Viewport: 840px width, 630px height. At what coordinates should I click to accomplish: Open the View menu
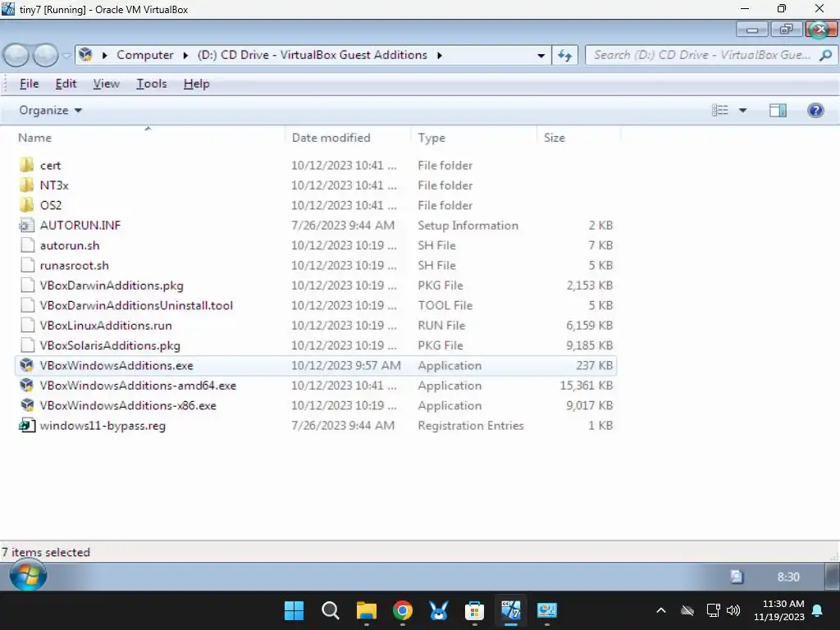106,84
